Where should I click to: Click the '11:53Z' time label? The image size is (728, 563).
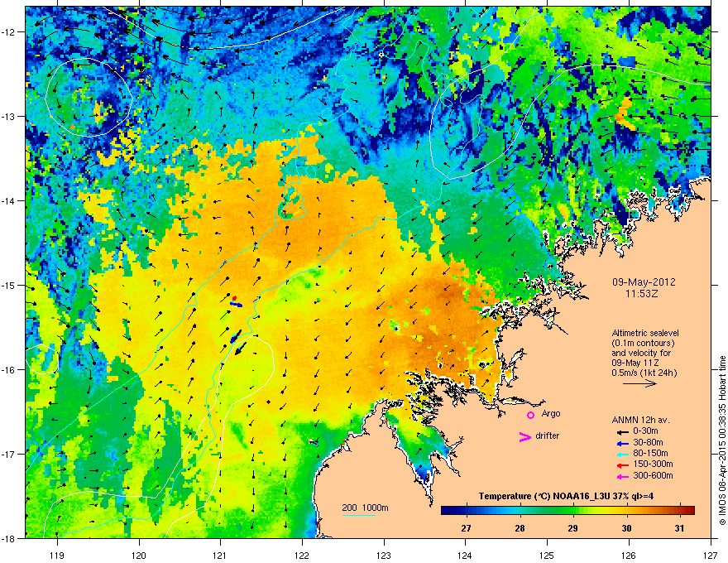(642, 294)
